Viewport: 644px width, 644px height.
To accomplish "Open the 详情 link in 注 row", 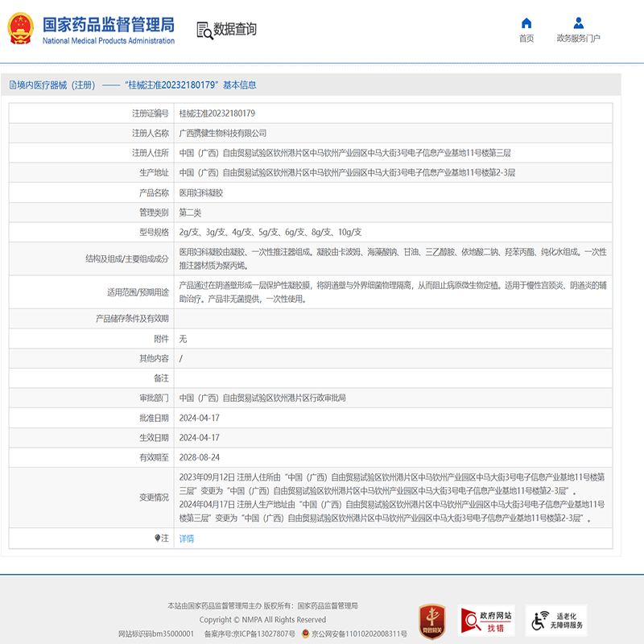I will click(x=187, y=539).
